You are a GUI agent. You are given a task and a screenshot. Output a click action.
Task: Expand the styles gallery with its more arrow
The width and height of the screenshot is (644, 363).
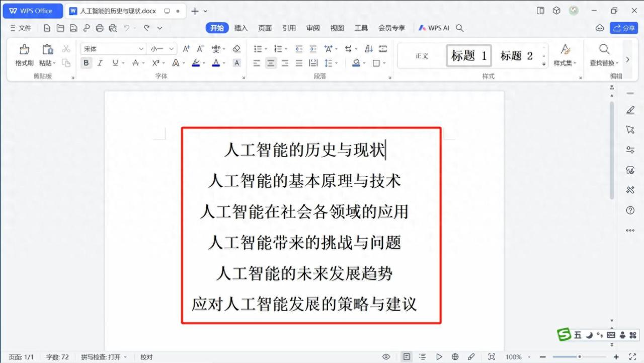(544, 64)
